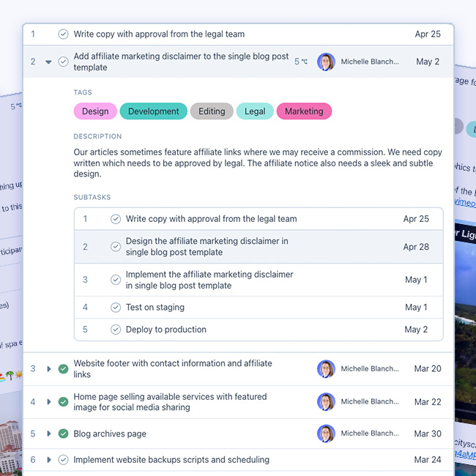Click Apr 25 date on top task row
The height and width of the screenshot is (476, 476).
pos(428,34)
